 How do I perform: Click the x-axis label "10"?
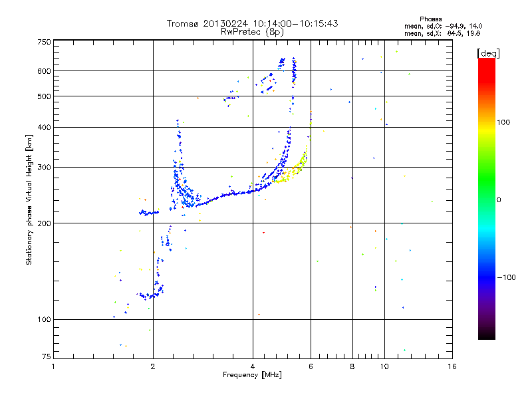tap(384, 366)
